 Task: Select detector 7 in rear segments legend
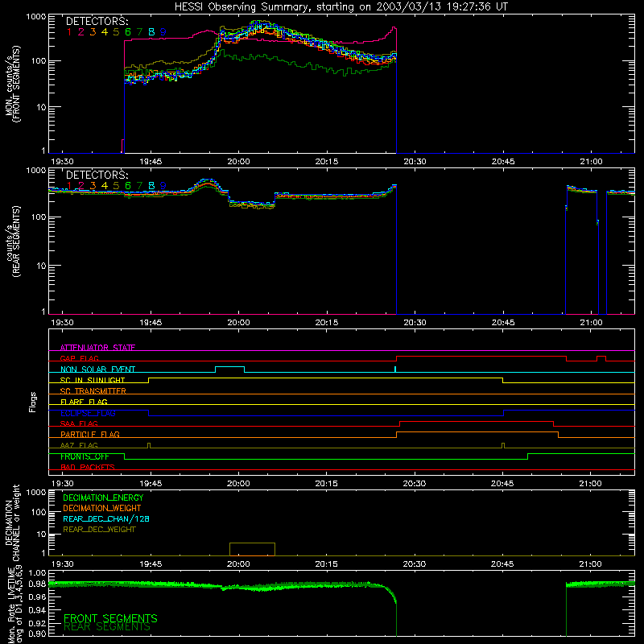click(139, 186)
